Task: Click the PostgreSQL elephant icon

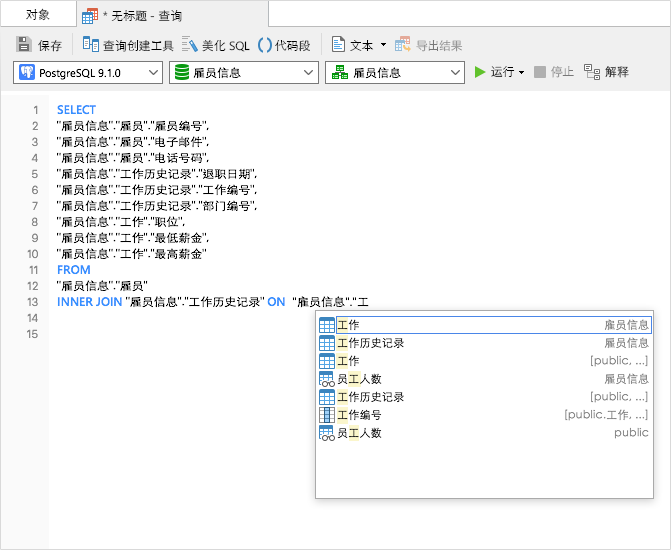Action: (27, 72)
